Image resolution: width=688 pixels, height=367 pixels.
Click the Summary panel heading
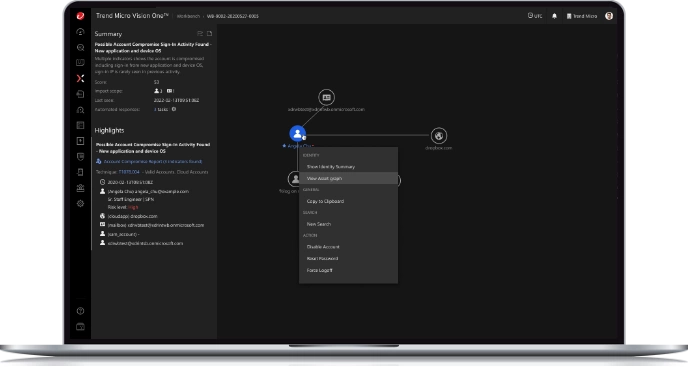tap(108, 34)
